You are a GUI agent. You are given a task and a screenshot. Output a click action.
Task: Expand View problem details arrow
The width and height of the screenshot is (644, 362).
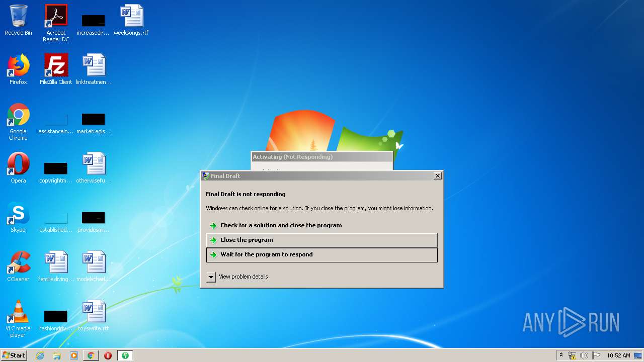(x=211, y=277)
